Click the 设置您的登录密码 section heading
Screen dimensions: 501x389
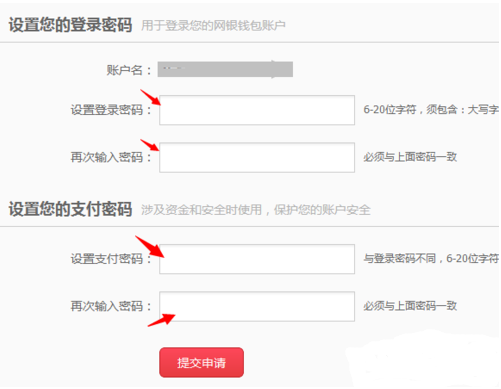[x=70, y=25]
